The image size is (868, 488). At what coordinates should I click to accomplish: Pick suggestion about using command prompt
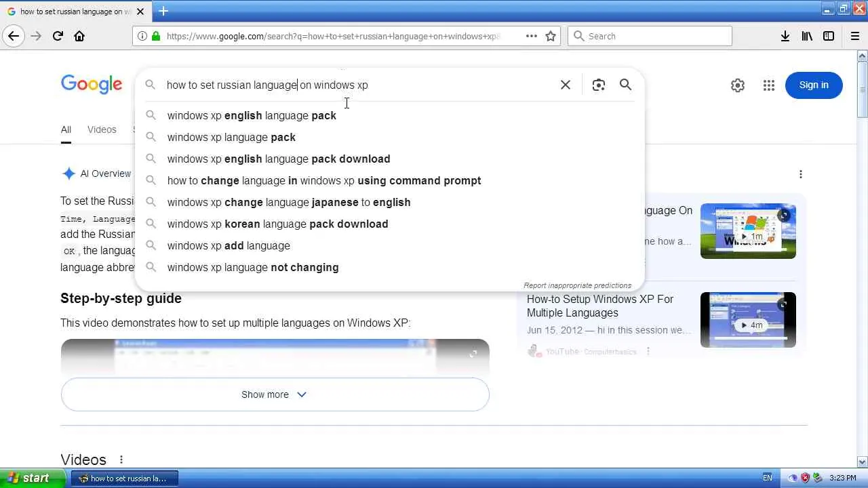pyautogui.click(x=390, y=180)
